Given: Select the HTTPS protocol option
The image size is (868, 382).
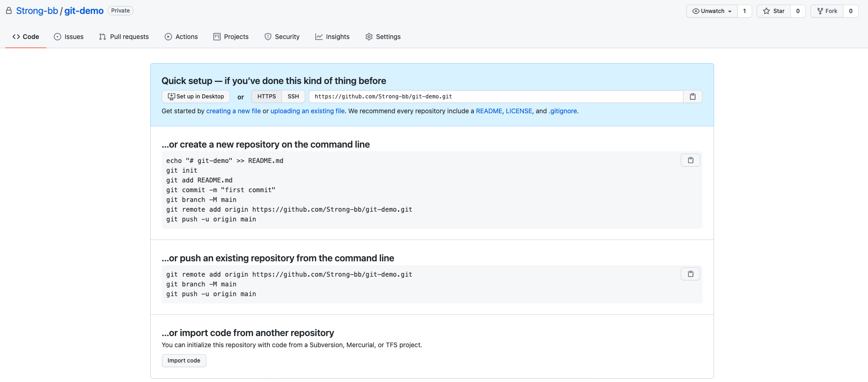Looking at the screenshot, I should 267,97.
